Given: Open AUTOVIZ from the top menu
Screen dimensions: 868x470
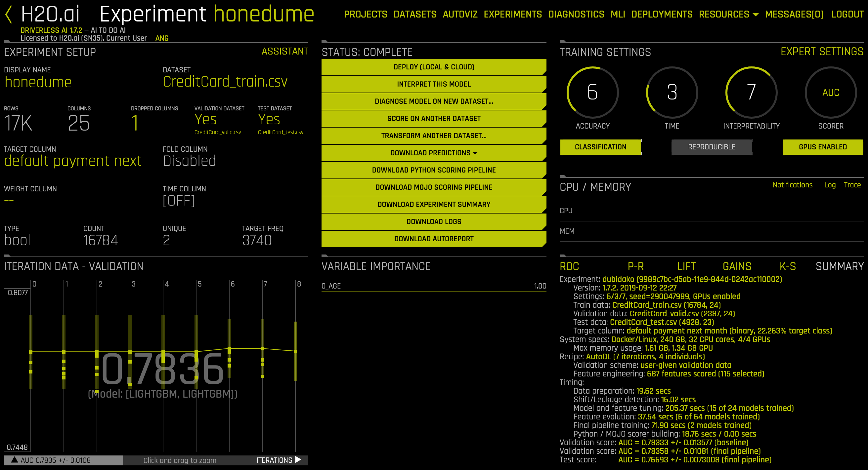Looking at the screenshot, I should (460, 14).
